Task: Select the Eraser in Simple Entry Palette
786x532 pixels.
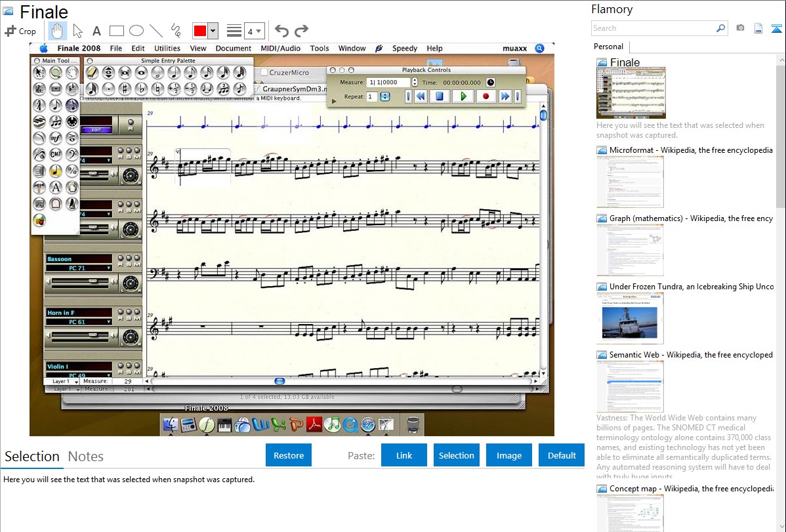Action: [92, 73]
